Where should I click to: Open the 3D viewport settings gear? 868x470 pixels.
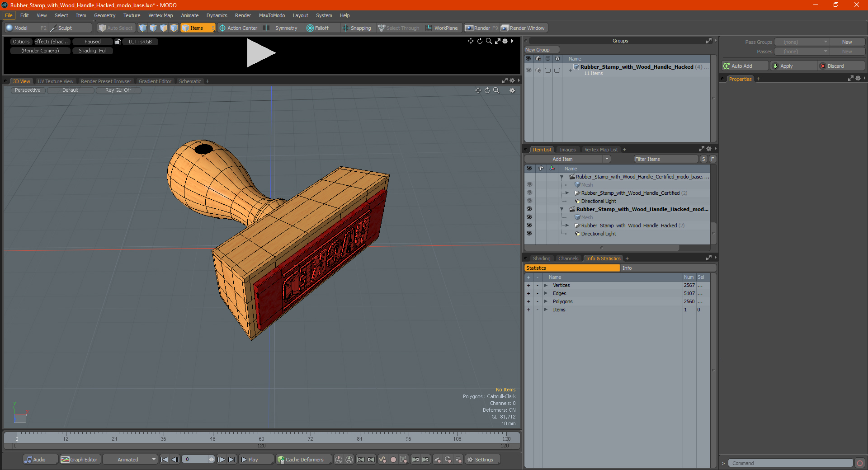(512, 90)
